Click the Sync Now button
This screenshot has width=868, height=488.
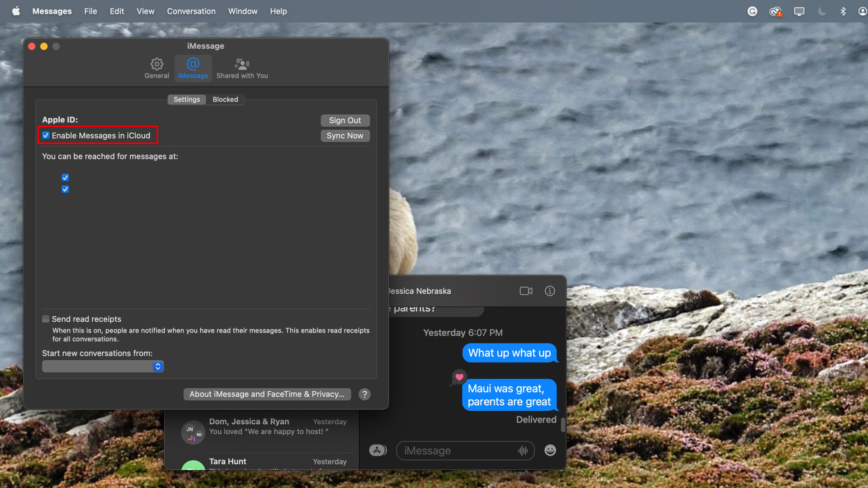(x=345, y=136)
